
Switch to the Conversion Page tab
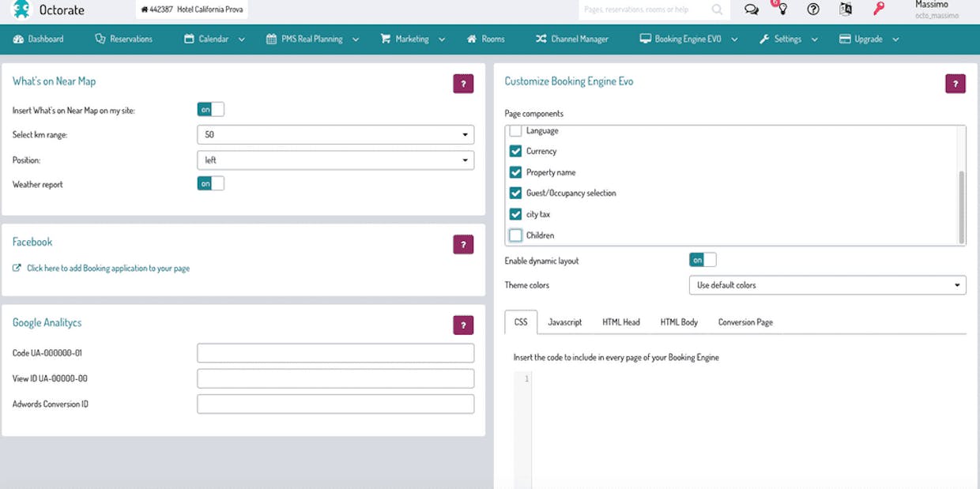pos(745,322)
